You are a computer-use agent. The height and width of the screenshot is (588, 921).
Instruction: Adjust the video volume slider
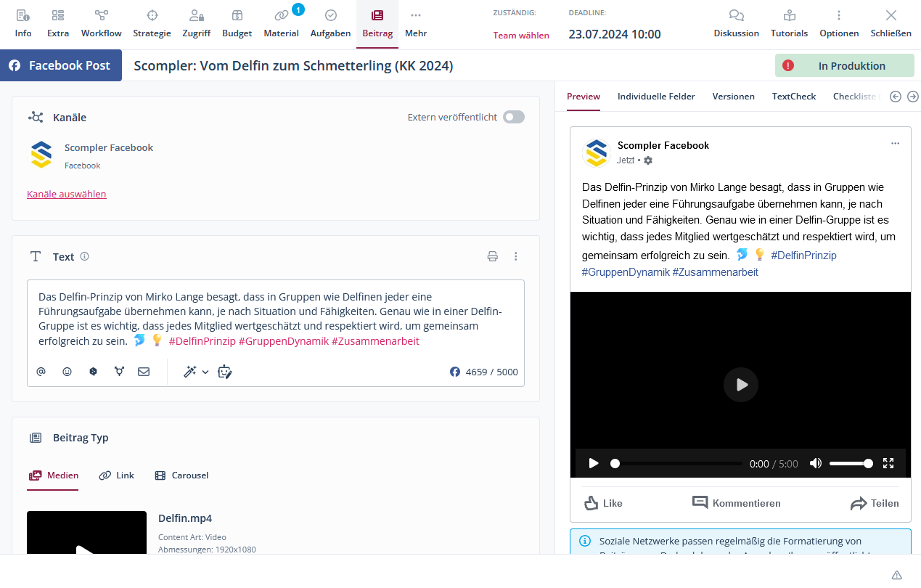pyautogui.click(x=849, y=463)
